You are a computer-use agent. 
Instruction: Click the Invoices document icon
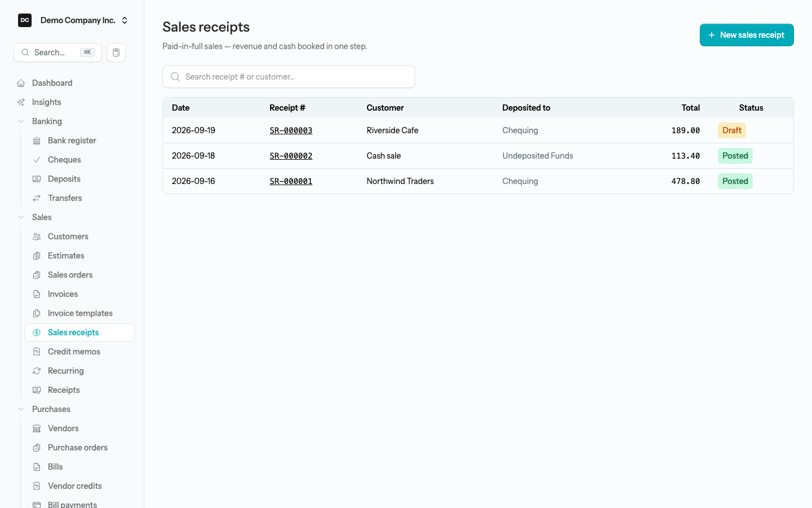(37, 294)
